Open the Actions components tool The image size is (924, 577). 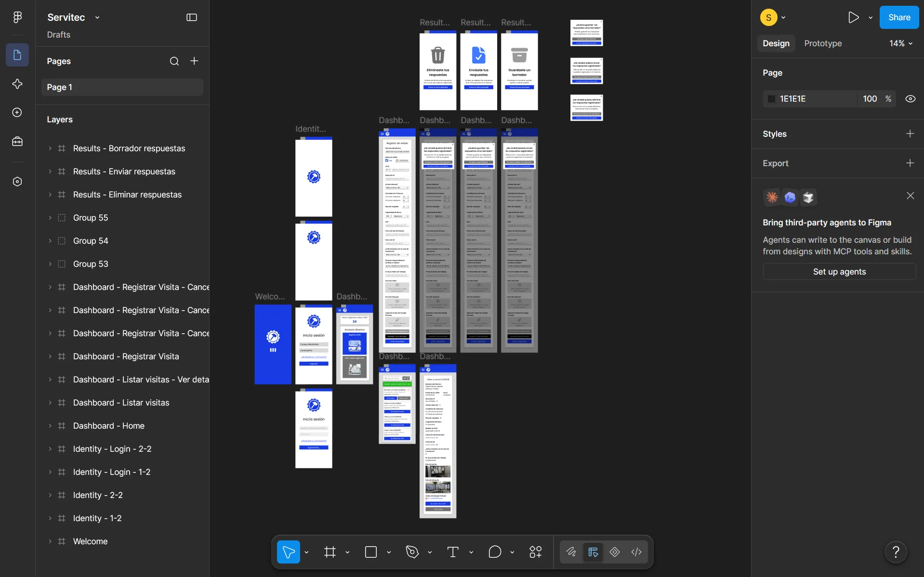(x=536, y=552)
